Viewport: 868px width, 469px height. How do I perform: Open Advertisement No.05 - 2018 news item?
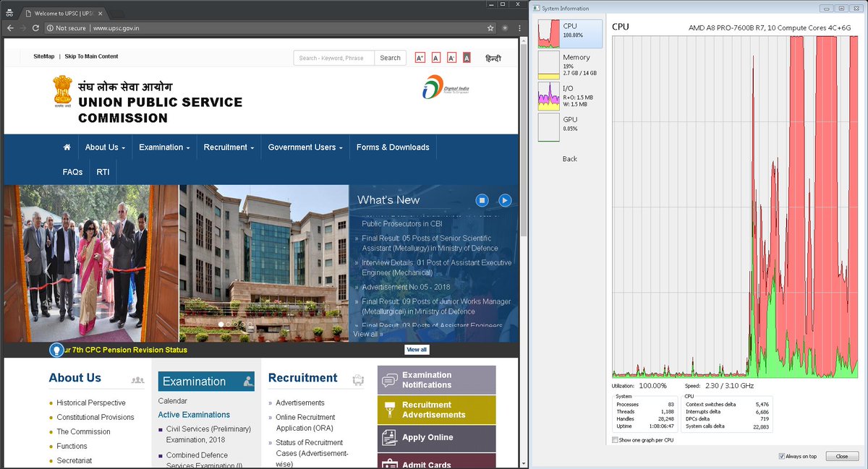[x=406, y=287]
